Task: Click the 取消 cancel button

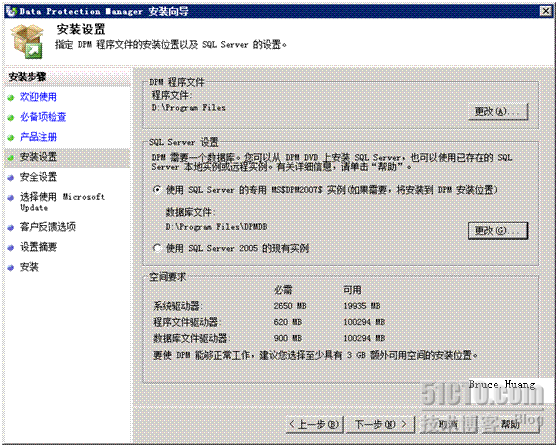Action: [448, 424]
